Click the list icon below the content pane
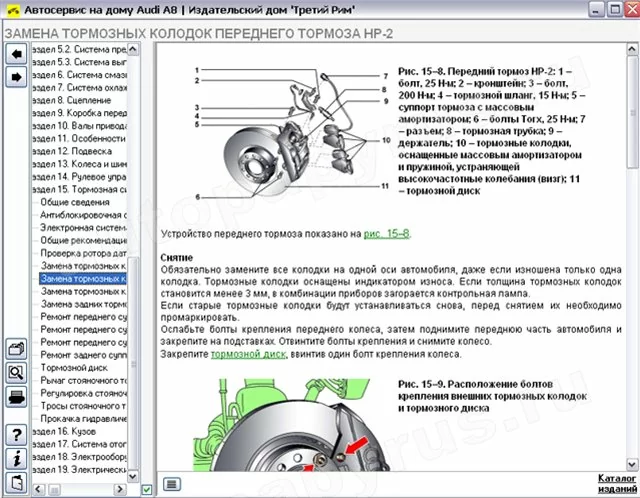The image size is (640, 498). (172, 484)
